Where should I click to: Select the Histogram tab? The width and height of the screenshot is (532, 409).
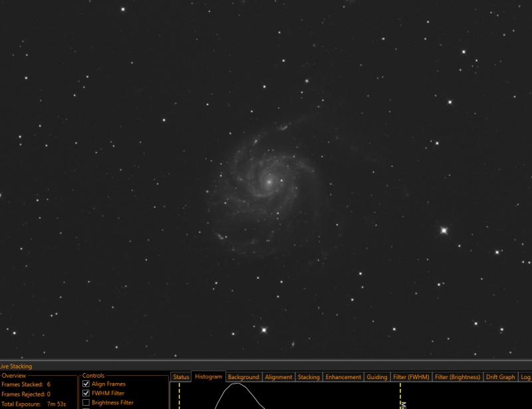(x=209, y=376)
